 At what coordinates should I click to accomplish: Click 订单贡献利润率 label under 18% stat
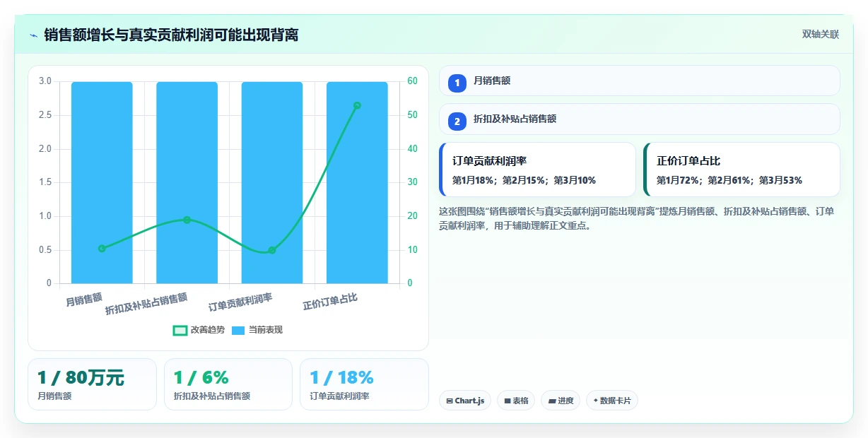[x=339, y=396]
